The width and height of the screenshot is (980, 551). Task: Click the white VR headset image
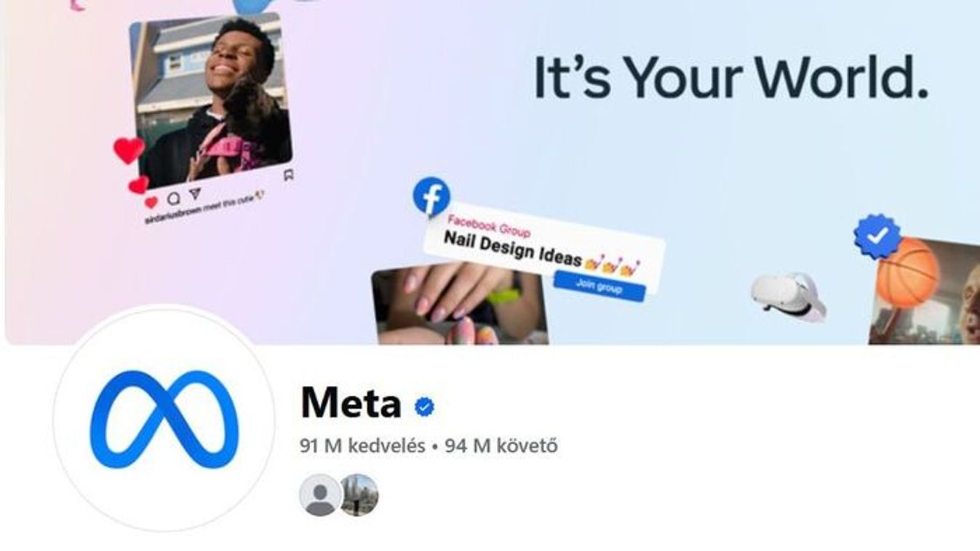[x=788, y=295]
